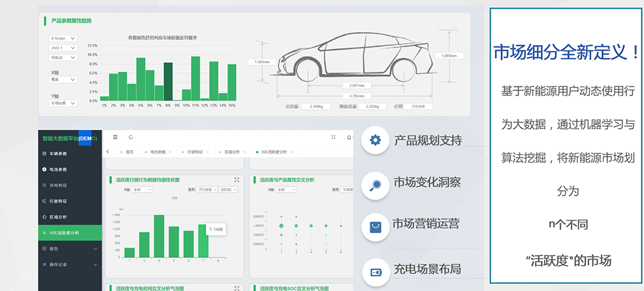Open notifications via the bell icon
644x291 pixels.
349,137
